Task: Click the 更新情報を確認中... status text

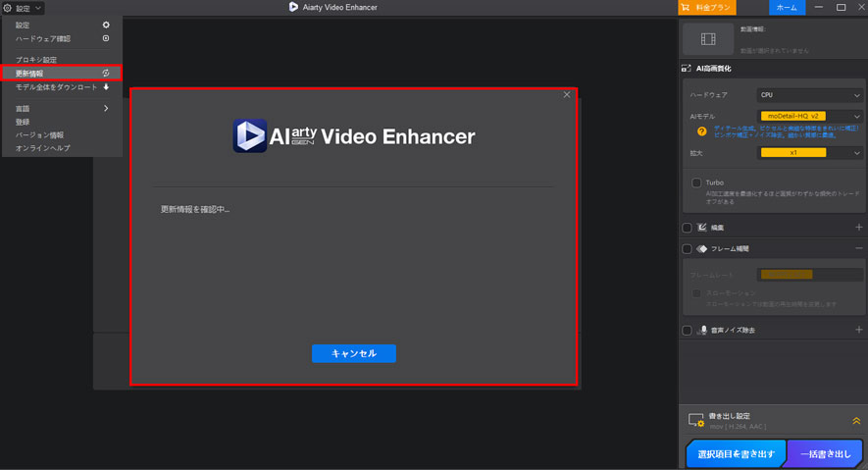Action: pyautogui.click(x=195, y=209)
